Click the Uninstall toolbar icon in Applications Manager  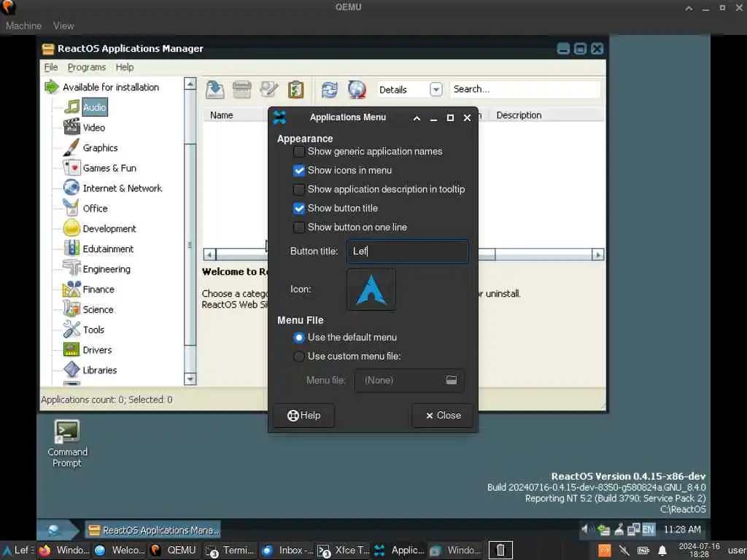pyautogui.click(x=241, y=90)
